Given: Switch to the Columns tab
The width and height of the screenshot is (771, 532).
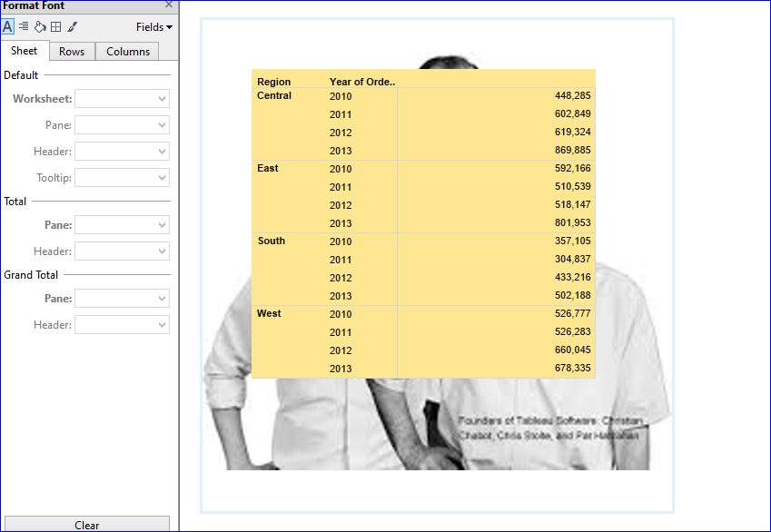Looking at the screenshot, I should coord(127,51).
